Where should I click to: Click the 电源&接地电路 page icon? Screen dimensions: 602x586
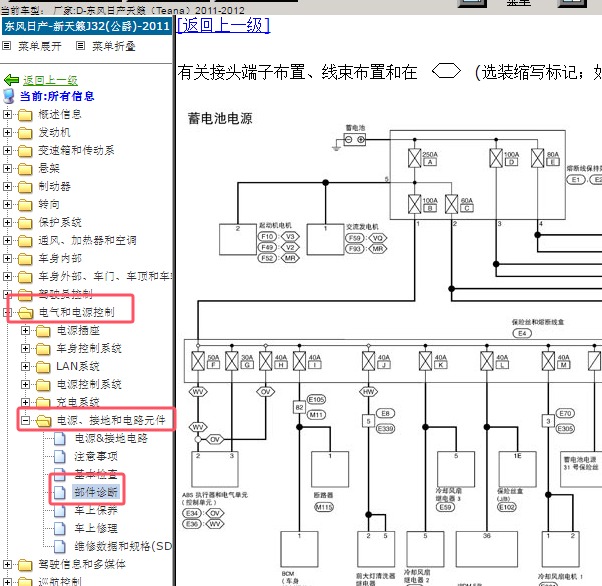tap(60, 439)
